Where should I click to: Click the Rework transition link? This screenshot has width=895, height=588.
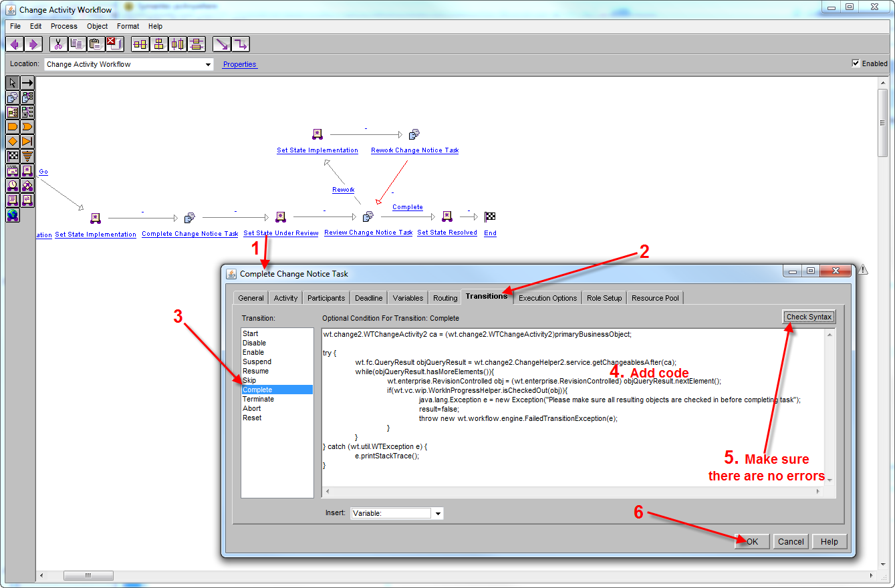point(344,190)
